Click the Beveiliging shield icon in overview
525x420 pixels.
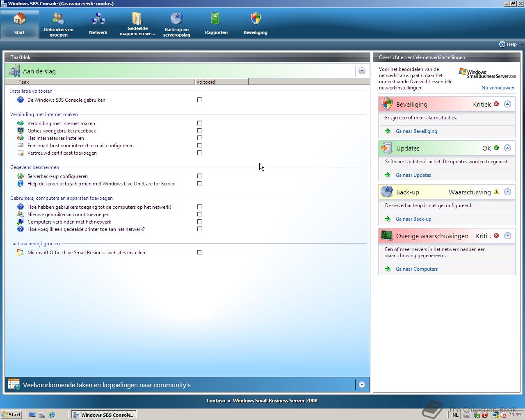[x=387, y=104]
